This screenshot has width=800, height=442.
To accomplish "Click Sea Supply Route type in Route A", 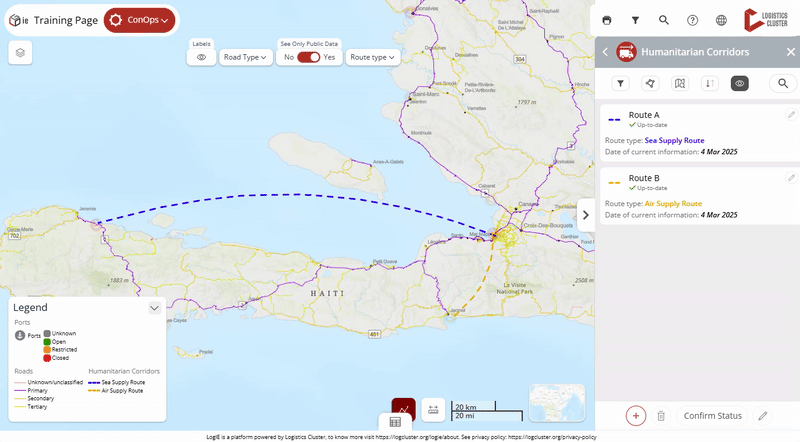I will point(674,140).
